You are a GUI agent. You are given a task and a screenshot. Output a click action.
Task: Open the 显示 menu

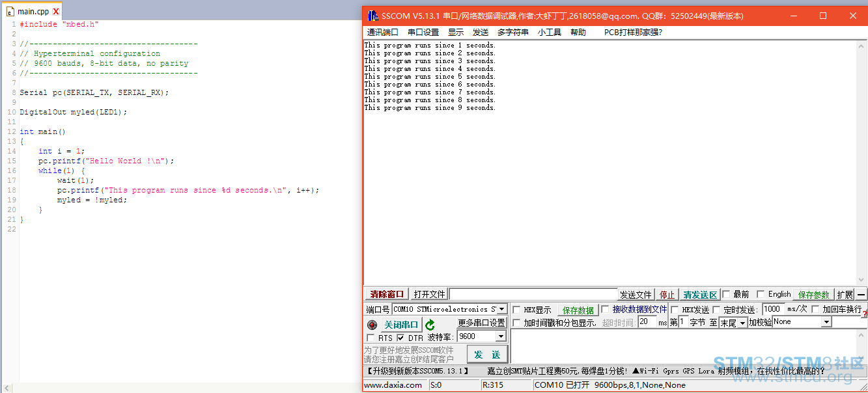click(456, 33)
